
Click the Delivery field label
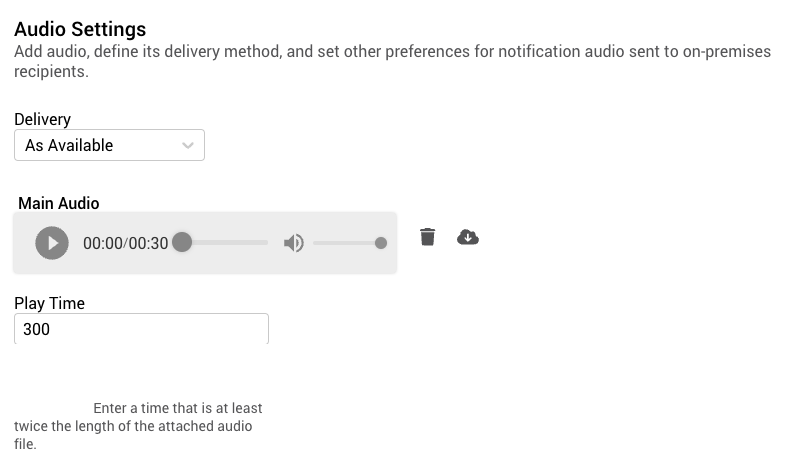click(x=42, y=120)
